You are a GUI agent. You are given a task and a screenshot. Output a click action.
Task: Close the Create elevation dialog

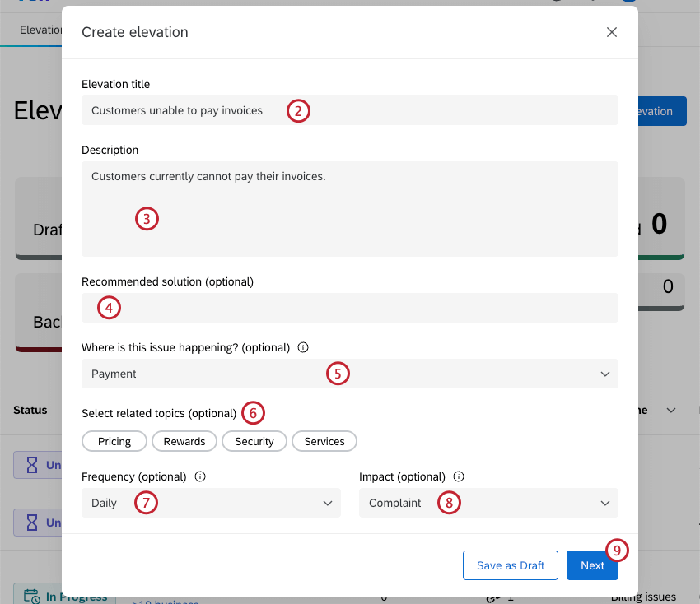point(612,32)
